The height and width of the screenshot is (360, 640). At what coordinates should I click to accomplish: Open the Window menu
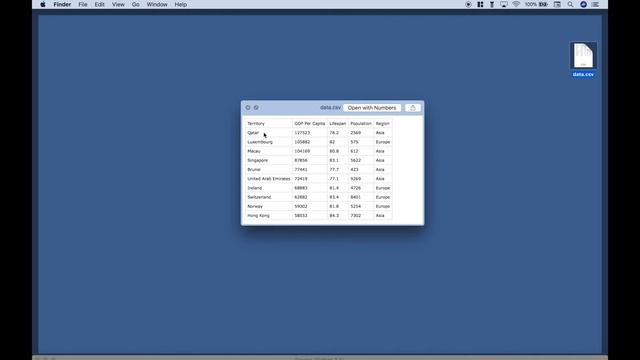(157, 4)
